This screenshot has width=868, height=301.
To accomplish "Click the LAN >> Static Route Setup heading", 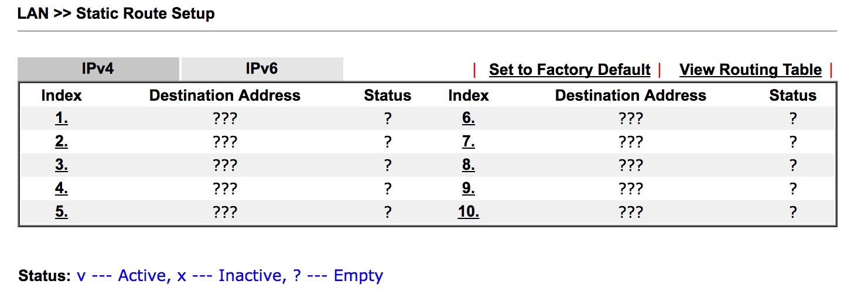I will pyautogui.click(x=116, y=14).
